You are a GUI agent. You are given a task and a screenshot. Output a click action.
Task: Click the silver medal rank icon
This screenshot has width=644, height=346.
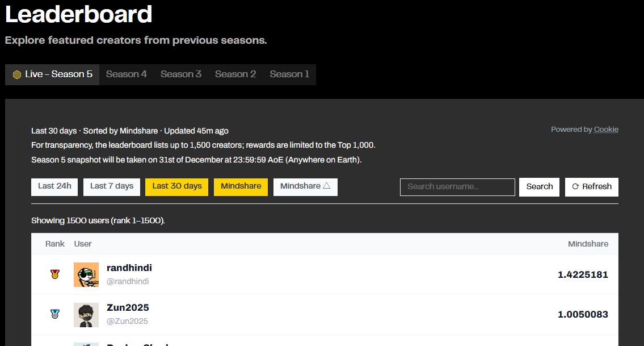coord(55,314)
